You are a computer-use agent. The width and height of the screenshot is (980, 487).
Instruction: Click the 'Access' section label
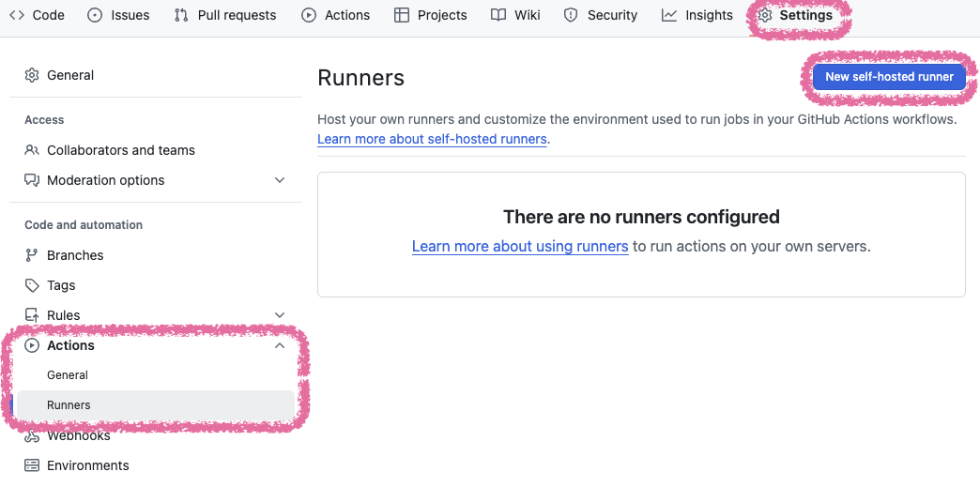44,119
